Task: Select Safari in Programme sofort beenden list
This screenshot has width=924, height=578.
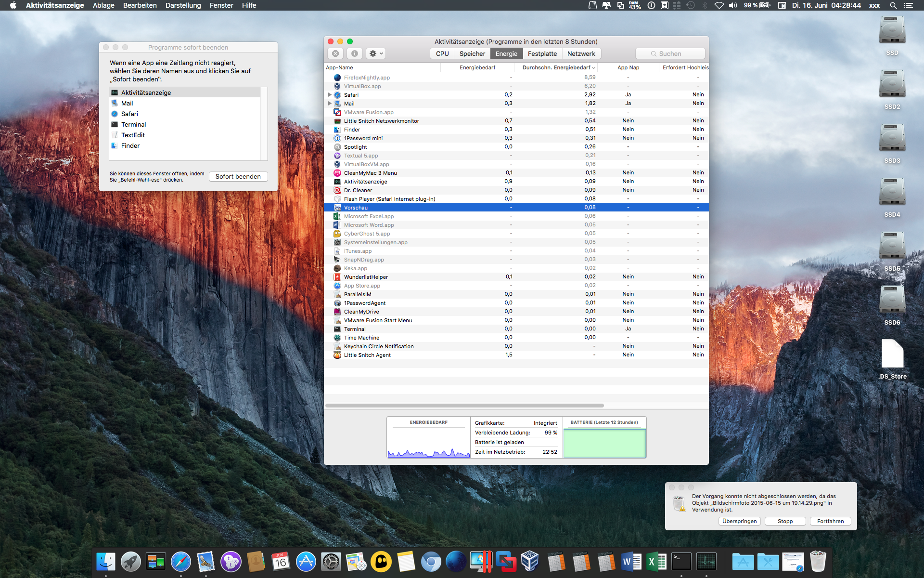Action: coord(185,114)
